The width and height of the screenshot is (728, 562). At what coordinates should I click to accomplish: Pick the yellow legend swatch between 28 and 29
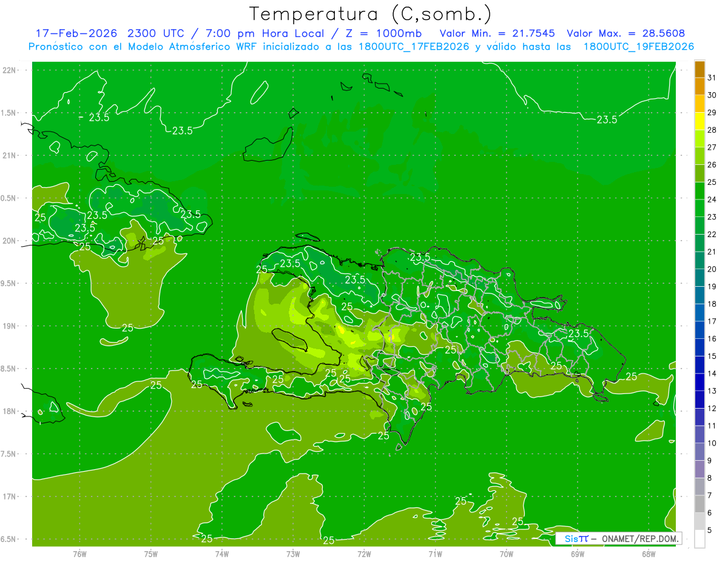pyautogui.click(x=699, y=121)
